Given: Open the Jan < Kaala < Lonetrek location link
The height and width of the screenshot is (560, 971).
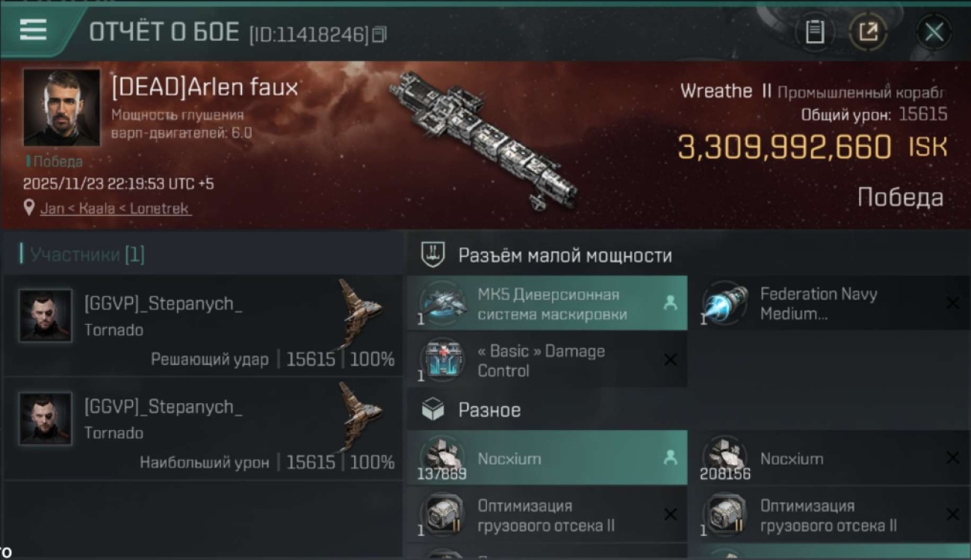Looking at the screenshot, I should tap(115, 208).
